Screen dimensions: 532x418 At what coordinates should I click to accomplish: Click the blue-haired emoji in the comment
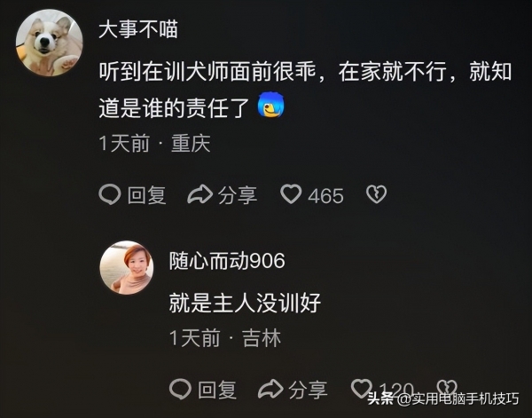pos(270,105)
